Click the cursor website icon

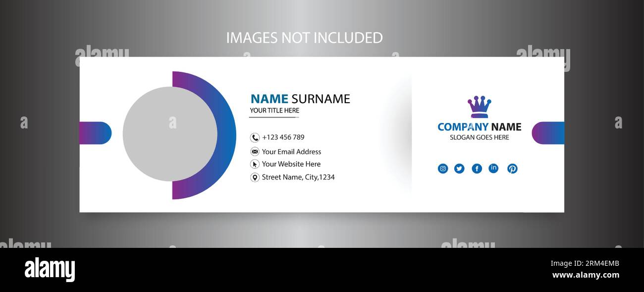[255, 164]
